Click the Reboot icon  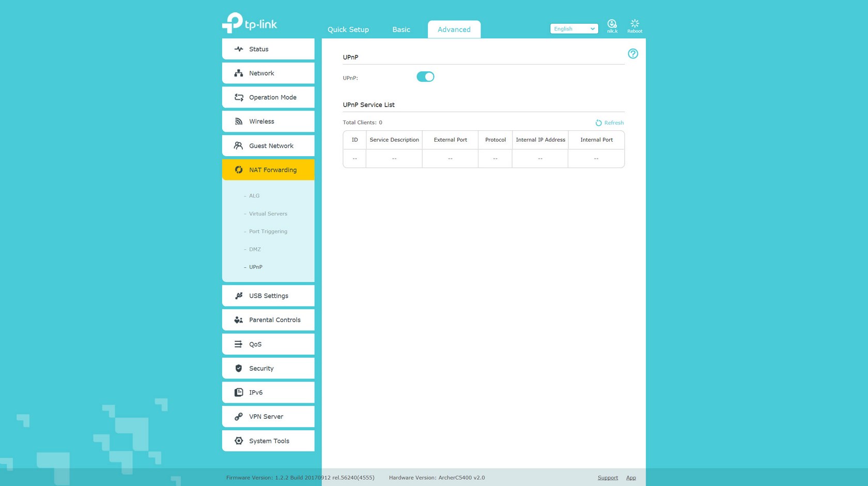click(634, 23)
